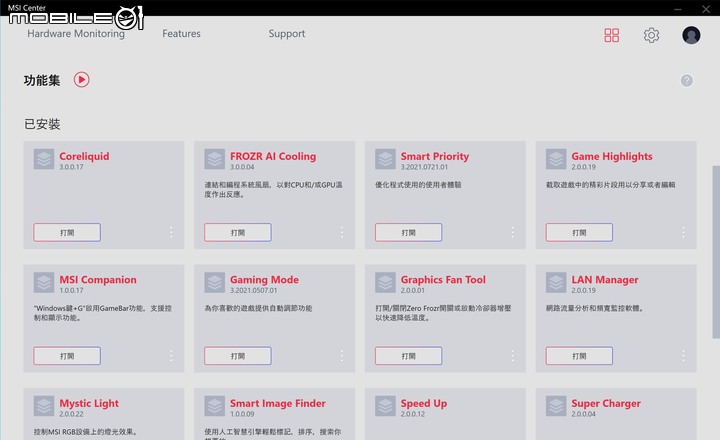Click the Smart Priority icon
The width and height of the screenshot is (720, 440).
click(385, 159)
